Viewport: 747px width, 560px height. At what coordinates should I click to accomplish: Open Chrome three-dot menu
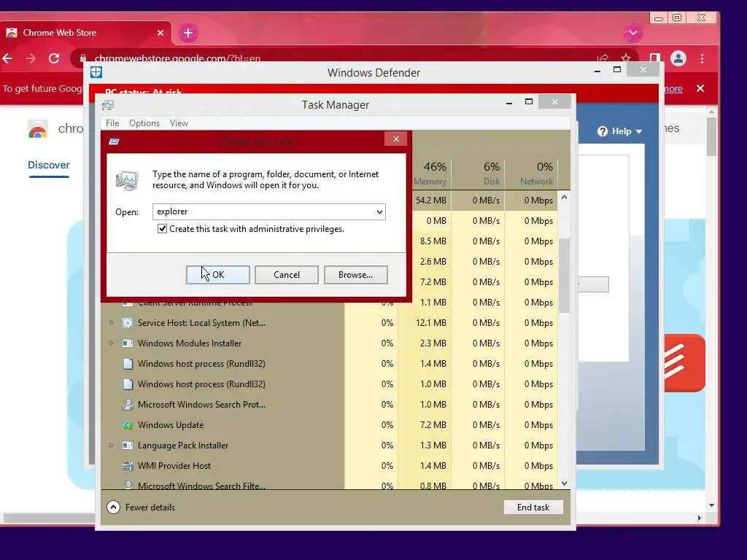point(703,58)
